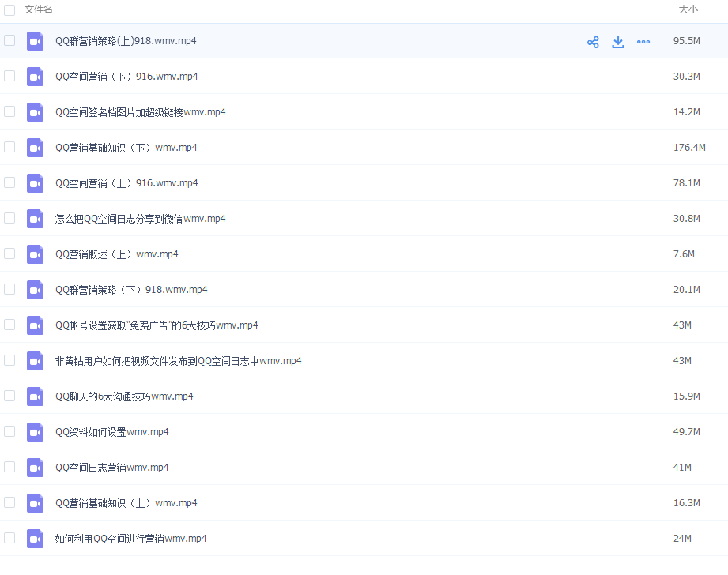Open file name QQ营销概述（上）wmv.mp4

coord(116,254)
